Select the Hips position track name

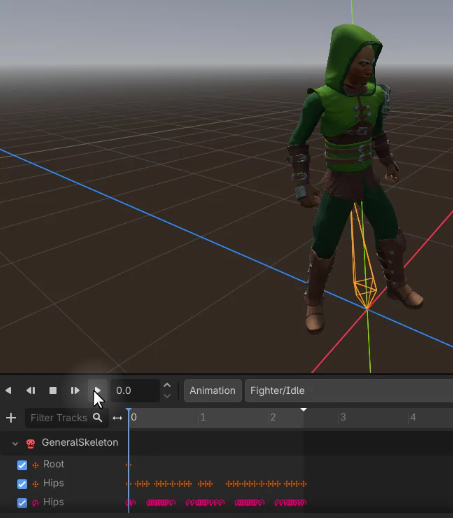[x=54, y=483]
